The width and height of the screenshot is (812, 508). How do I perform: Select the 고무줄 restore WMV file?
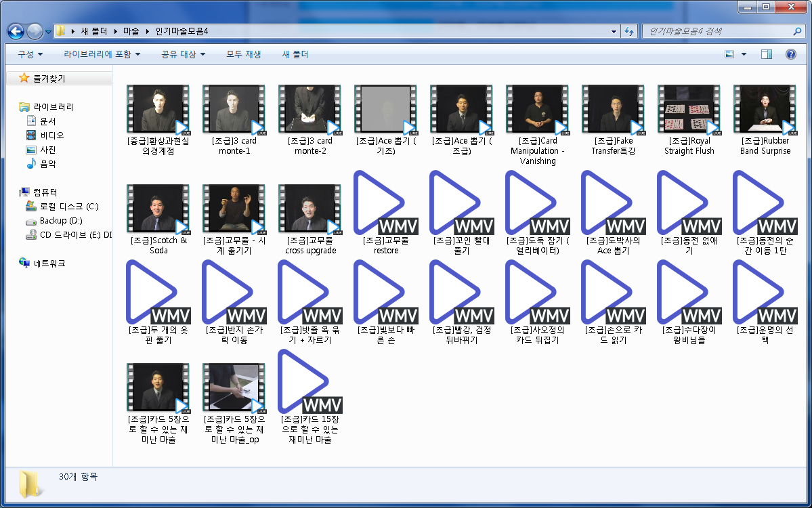pos(386,203)
